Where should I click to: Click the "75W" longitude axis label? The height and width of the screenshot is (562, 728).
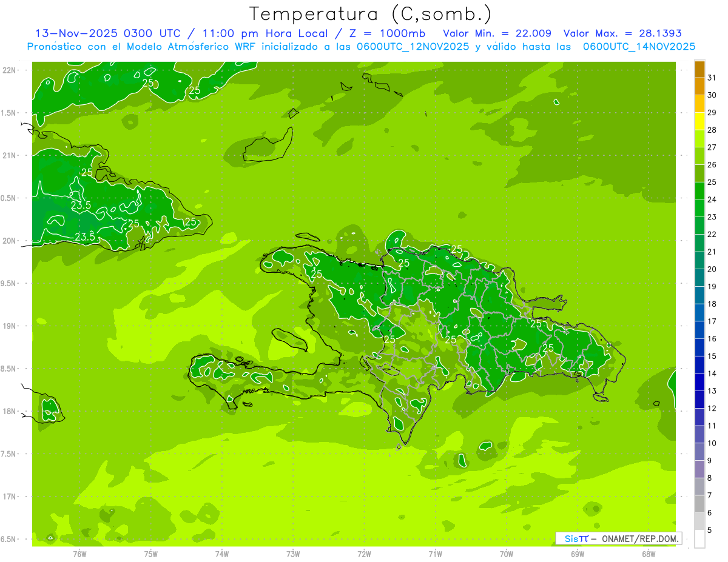151,554
